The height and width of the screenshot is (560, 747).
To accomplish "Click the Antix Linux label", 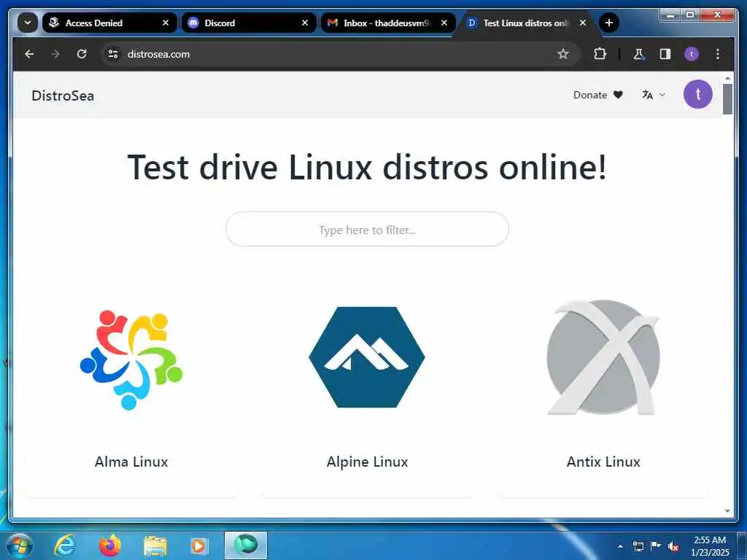I will (603, 462).
